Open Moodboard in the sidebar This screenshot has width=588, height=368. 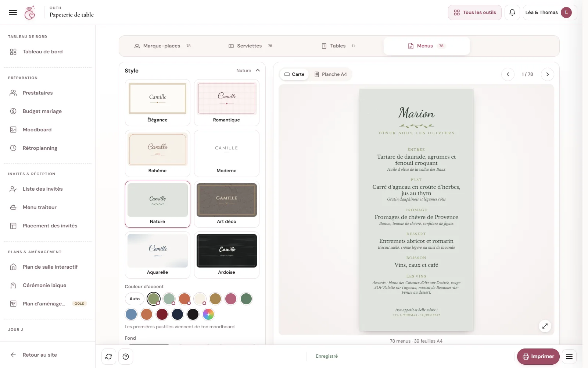click(x=48, y=130)
